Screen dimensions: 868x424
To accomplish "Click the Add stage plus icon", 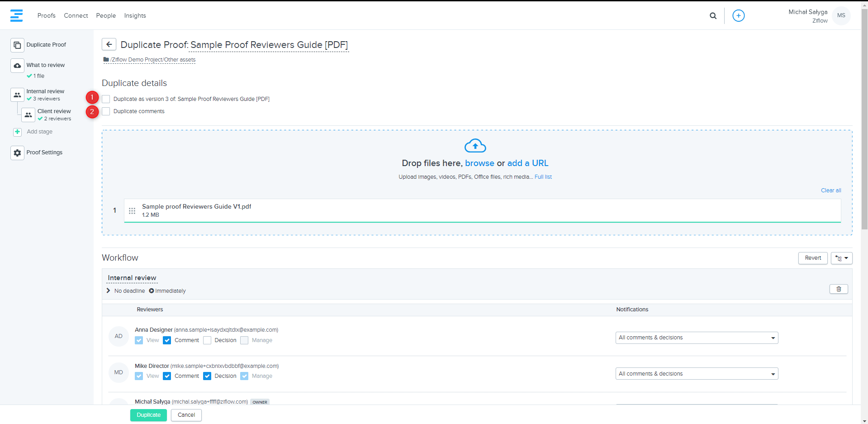I will point(17,132).
